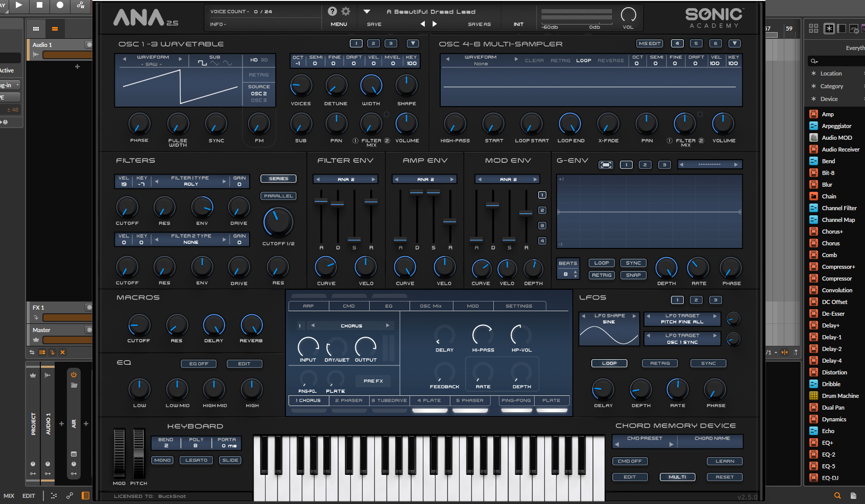The image size is (865, 504).
Task: Go to the previous preset arrow
Action: [422, 24]
